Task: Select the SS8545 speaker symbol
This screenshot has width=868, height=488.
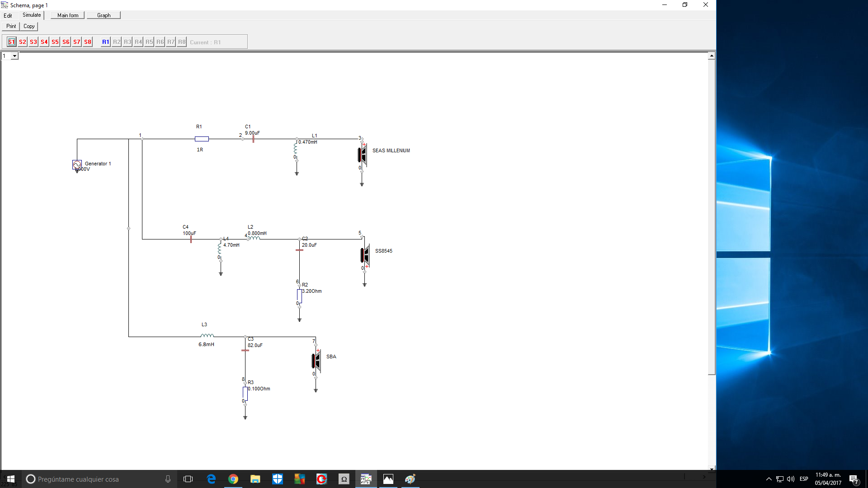Action: click(x=365, y=255)
